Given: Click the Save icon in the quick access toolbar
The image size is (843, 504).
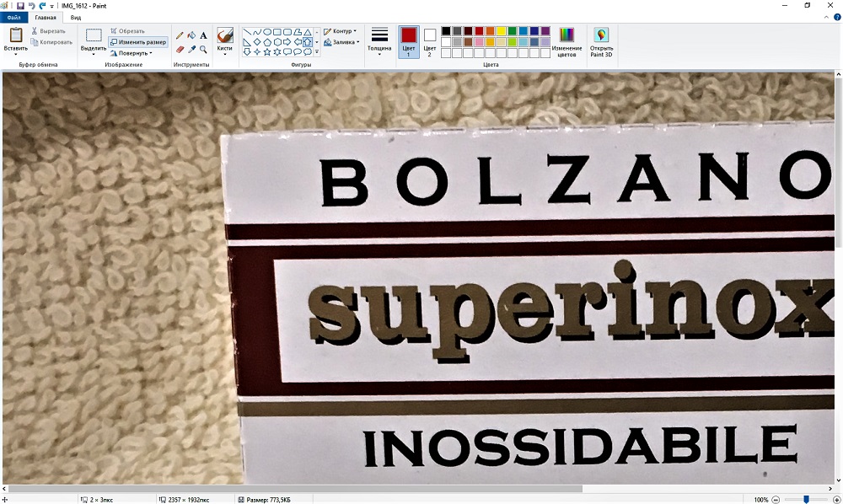Looking at the screenshot, I should 20,5.
